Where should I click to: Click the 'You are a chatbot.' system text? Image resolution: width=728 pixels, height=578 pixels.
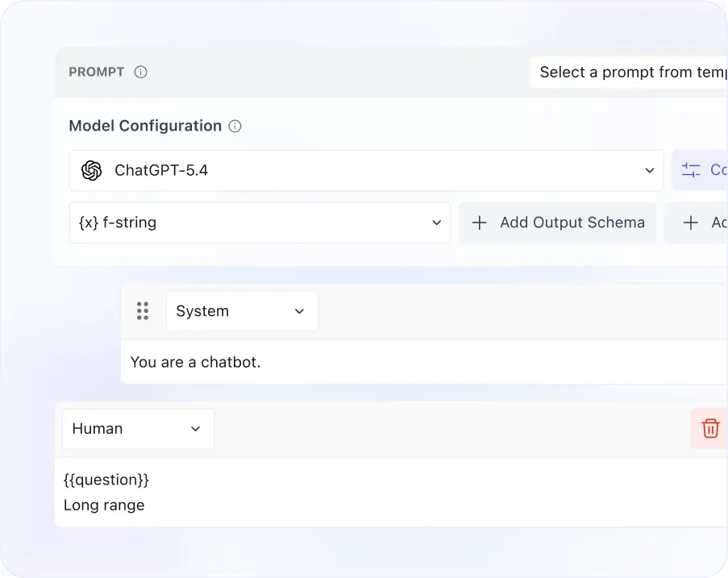195,362
